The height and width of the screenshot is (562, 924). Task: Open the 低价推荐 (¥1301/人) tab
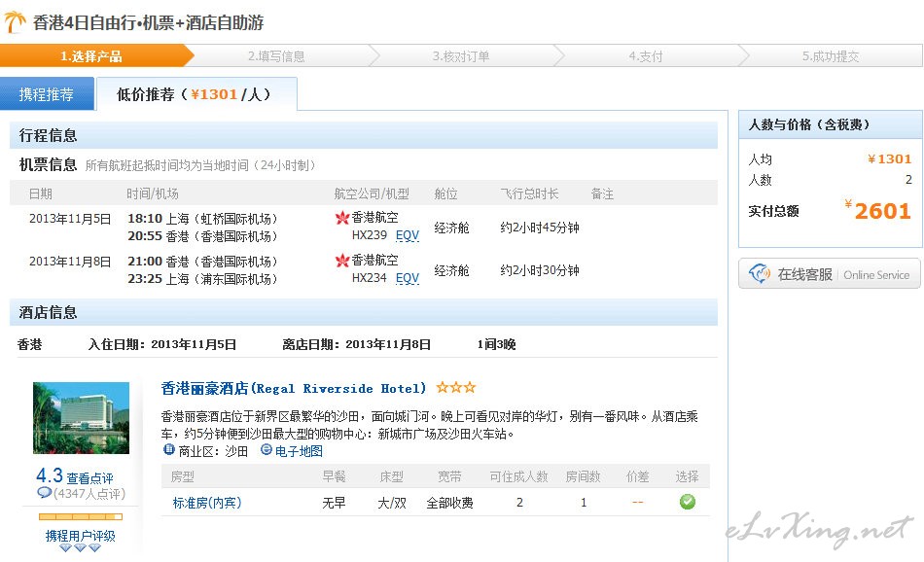196,94
